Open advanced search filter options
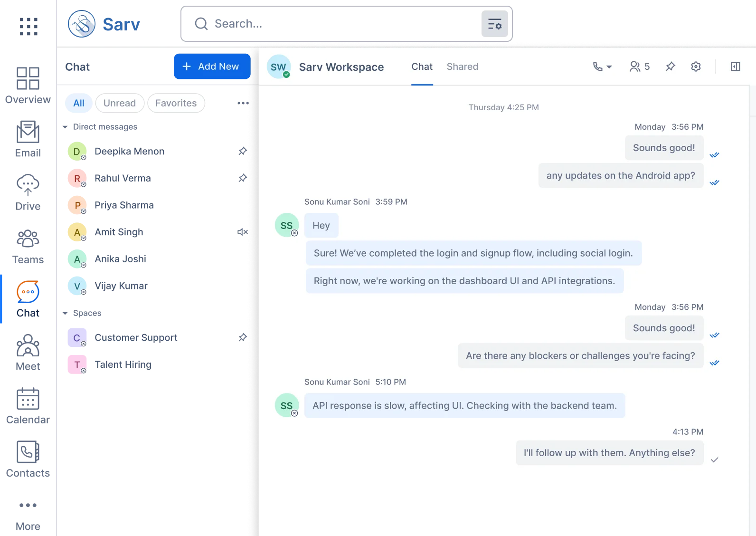This screenshot has height=536, width=756. pyautogui.click(x=495, y=24)
